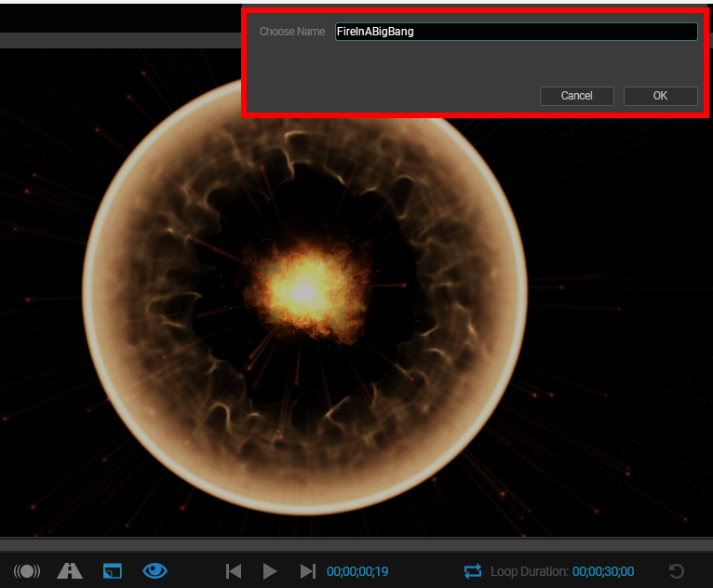Viewport: 713px width, 588px height.
Task: Toggle the blue eye visibility icon
Action: click(155, 570)
